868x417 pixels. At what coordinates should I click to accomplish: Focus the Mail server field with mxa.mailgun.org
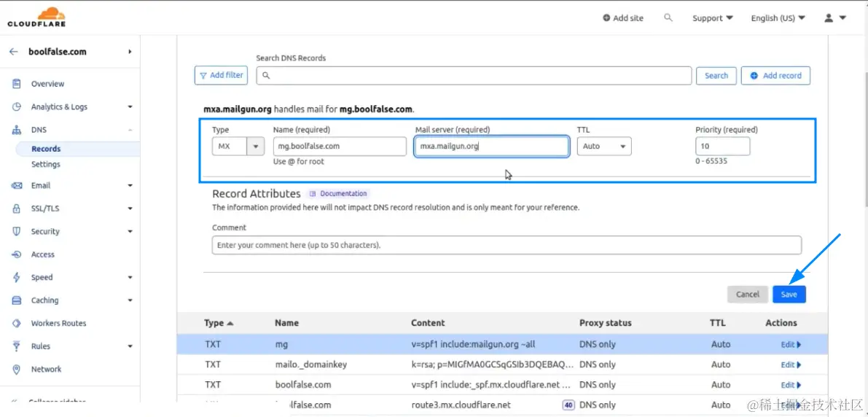pyautogui.click(x=491, y=147)
